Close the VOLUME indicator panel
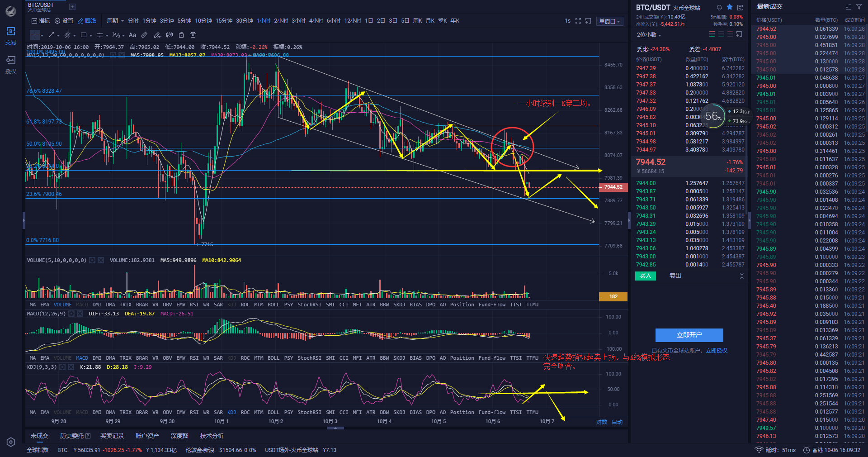This screenshot has height=457, width=868. point(101,260)
